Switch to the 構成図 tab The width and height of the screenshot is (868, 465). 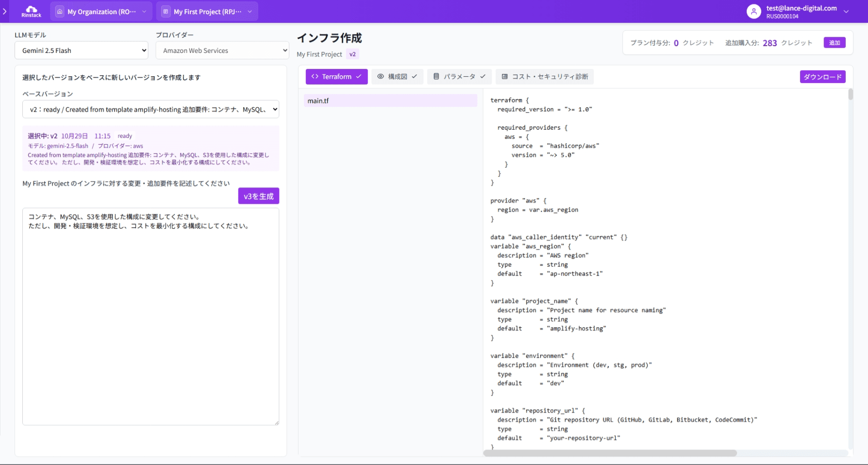[x=398, y=77]
